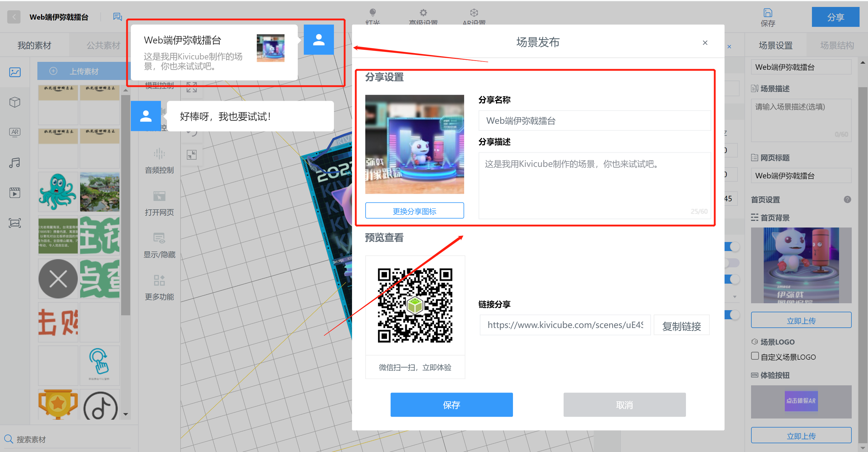Click the 分享名称 input field
The height and width of the screenshot is (452, 868).
tap(594, 121)
